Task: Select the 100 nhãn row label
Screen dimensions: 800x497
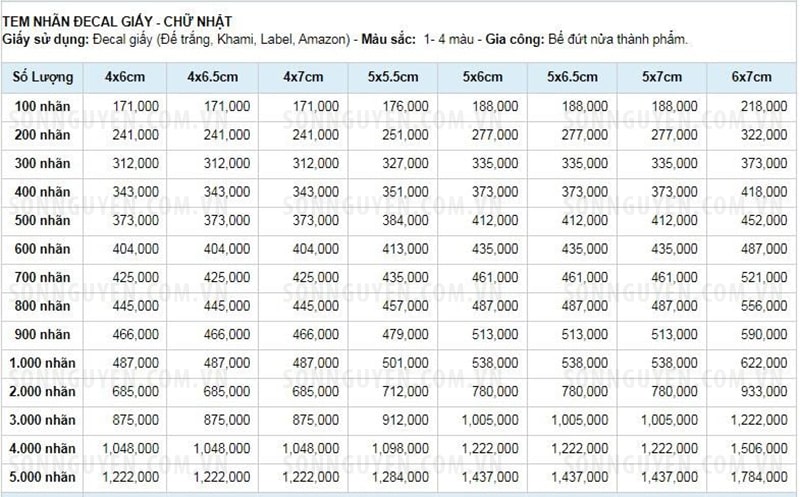Action: [42, 106]
